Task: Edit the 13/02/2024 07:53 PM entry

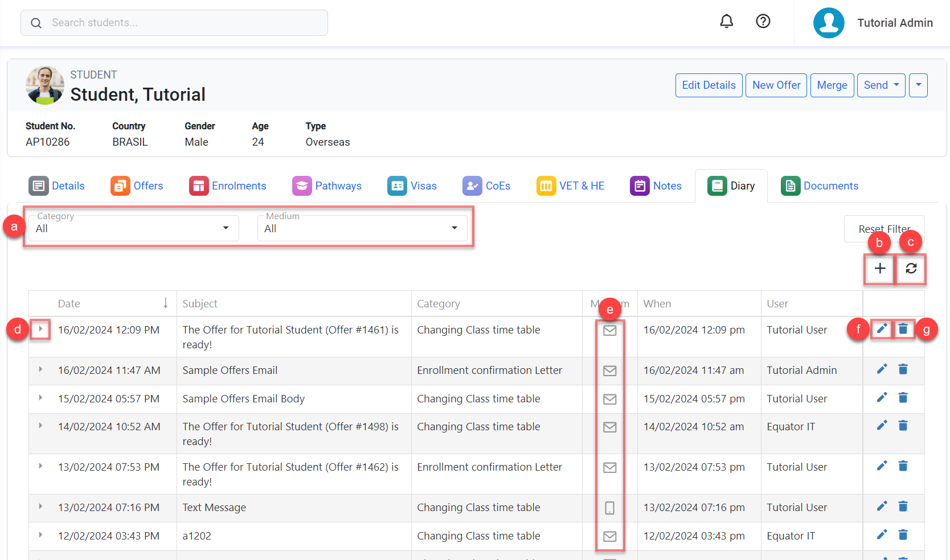Action: tap(882, 466)
